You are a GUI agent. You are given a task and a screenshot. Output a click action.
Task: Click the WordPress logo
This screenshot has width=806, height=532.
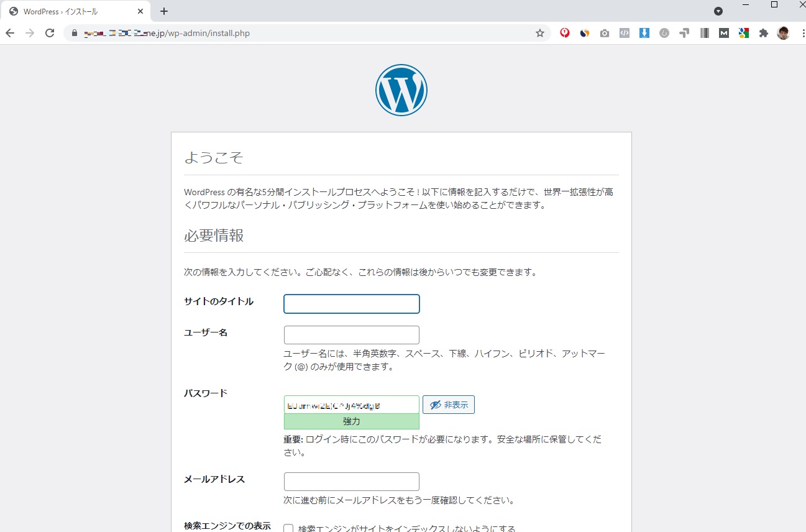tap(401, 89)
